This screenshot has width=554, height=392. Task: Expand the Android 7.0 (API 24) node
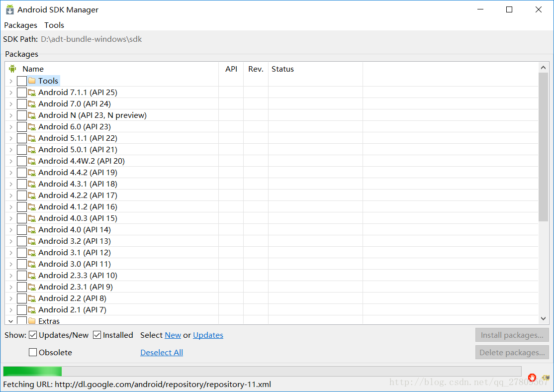11,104
